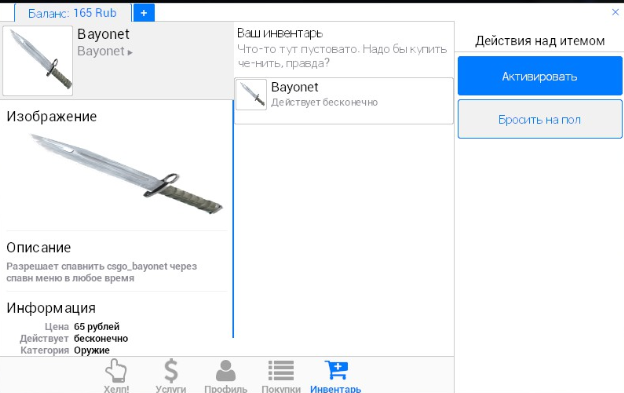624x393 pixels.
Task: Click the Описание heading
Action: pos(39,247)
